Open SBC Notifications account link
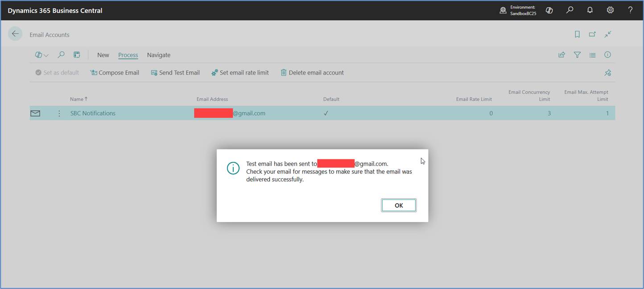 [93, 113]
